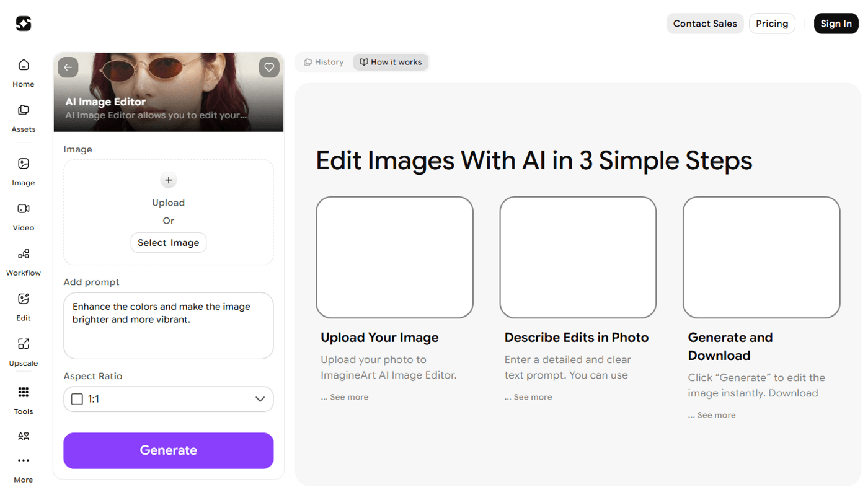Open the Workflow section icon

pyautogui.click(x=24, y=255)
